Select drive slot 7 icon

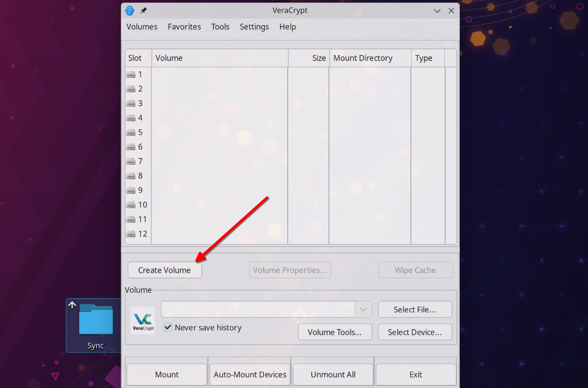(x=130, y=161)
